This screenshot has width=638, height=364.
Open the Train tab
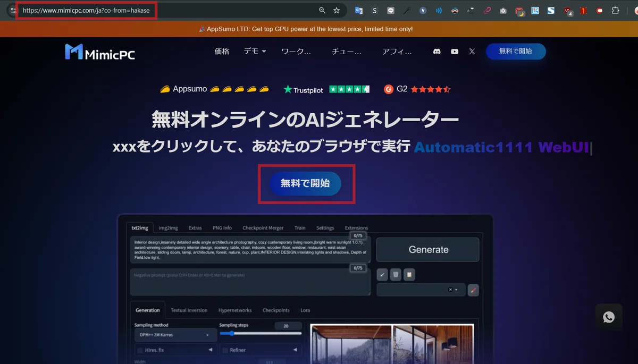[x=300, y=228]
